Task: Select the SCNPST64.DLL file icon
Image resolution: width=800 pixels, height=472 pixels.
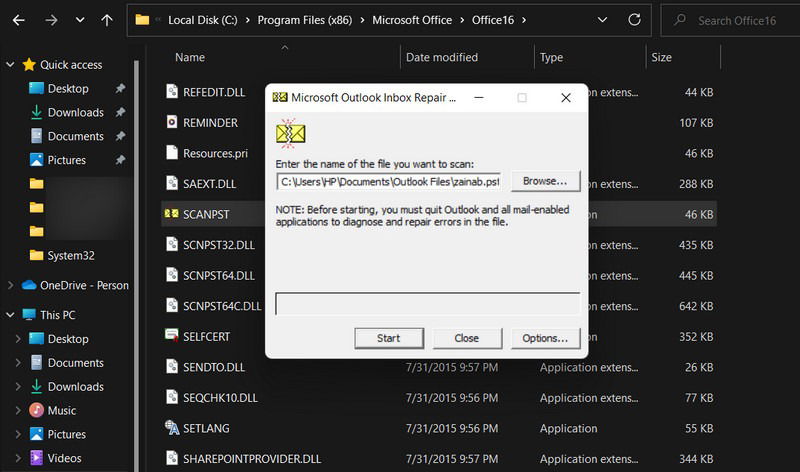Action: (172, 275)
